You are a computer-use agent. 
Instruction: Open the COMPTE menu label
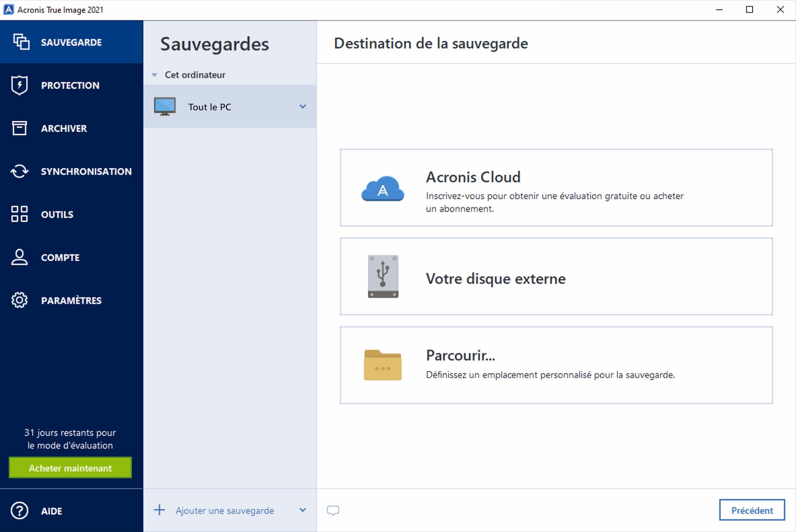[60, 258]
